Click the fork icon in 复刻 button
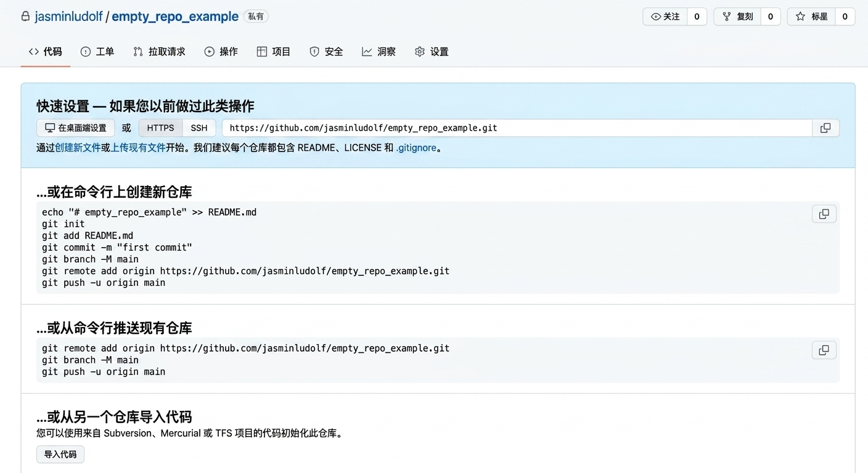 click(x=727, y=17)
